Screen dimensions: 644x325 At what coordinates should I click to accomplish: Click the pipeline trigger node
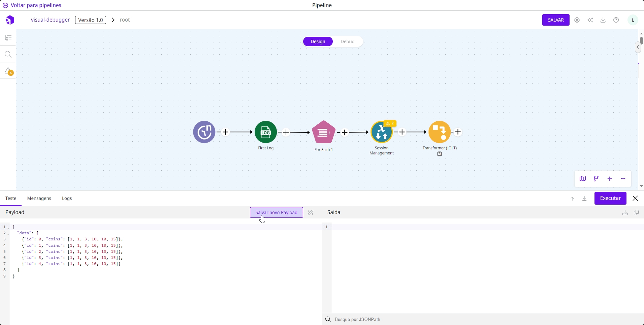point(204,132)
